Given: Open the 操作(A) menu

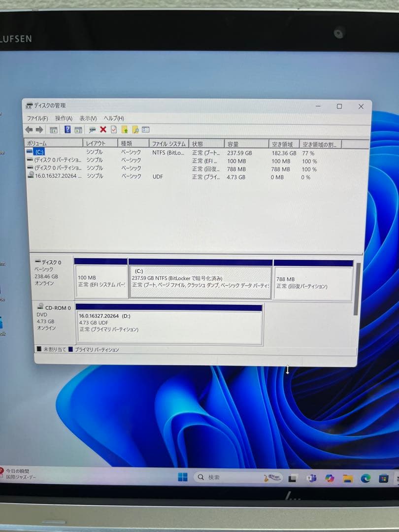Looking at the screenshot, I should click(64, 118).
